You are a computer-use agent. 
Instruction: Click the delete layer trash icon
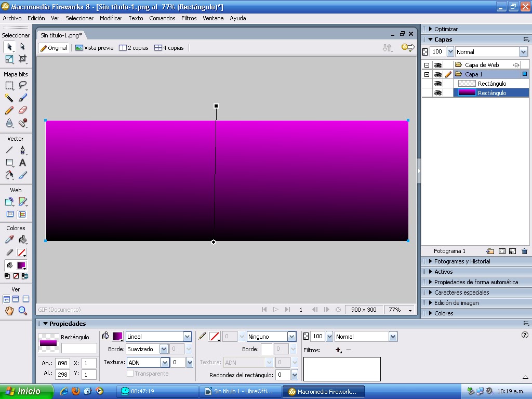524,251
